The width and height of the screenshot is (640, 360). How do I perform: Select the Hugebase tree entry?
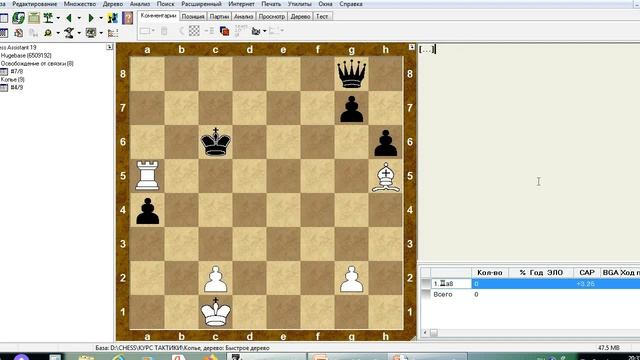(26, 55)
